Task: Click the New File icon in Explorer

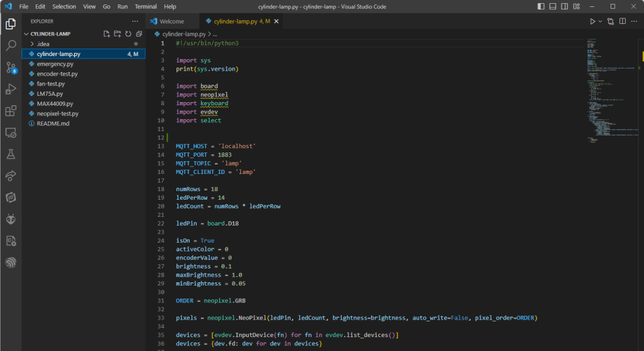Action: click(106, 33)
